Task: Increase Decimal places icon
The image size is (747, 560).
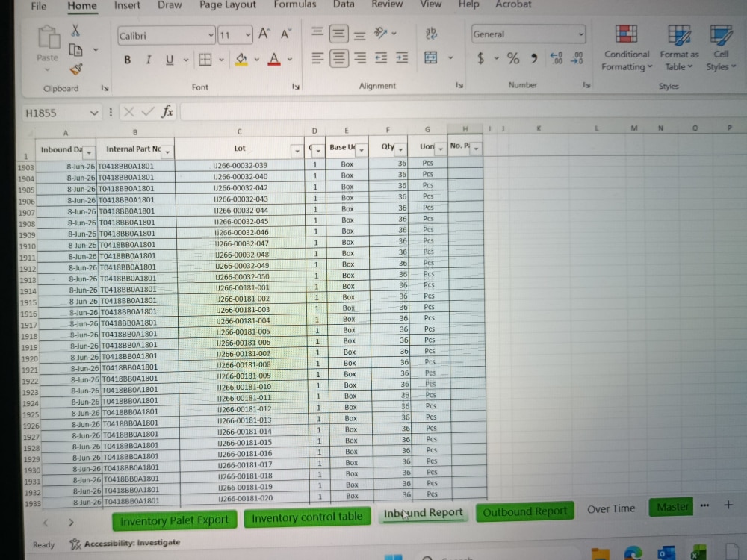Action: tap(556, 58)
